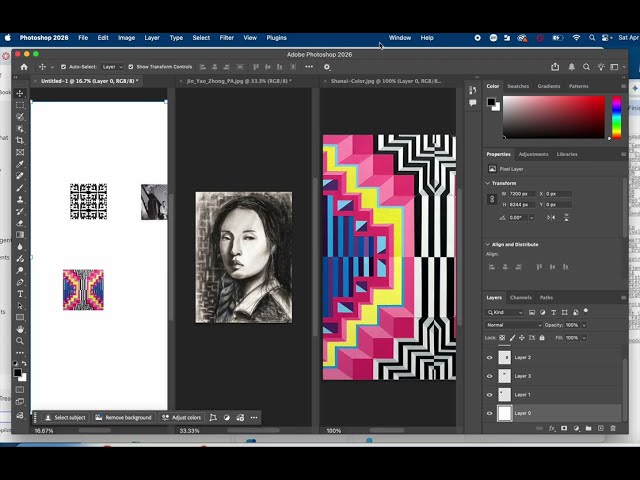The width and height of the screenshot is (640, 480).
Task: Add a layer mask icon
Action: (x=564, y=428)
